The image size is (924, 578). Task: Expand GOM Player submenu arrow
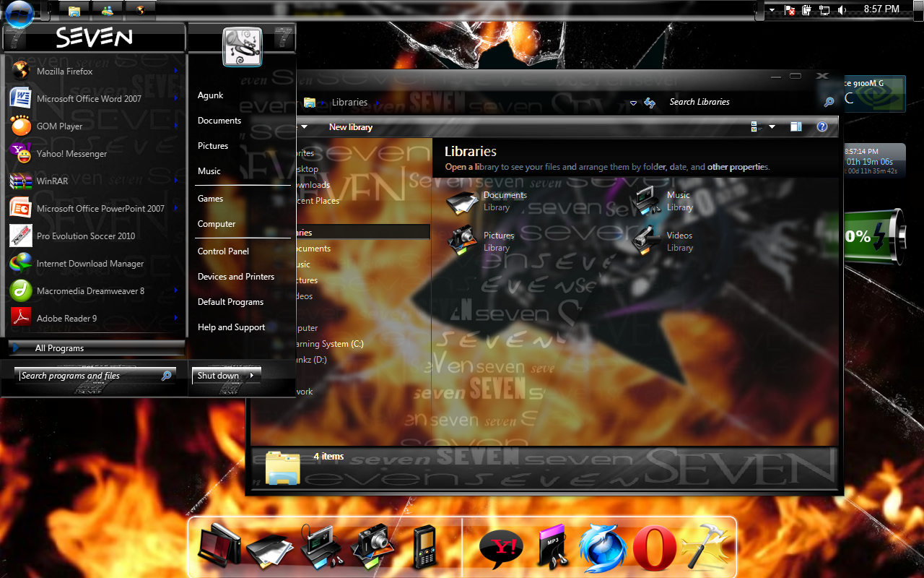[x=176, y=126]
